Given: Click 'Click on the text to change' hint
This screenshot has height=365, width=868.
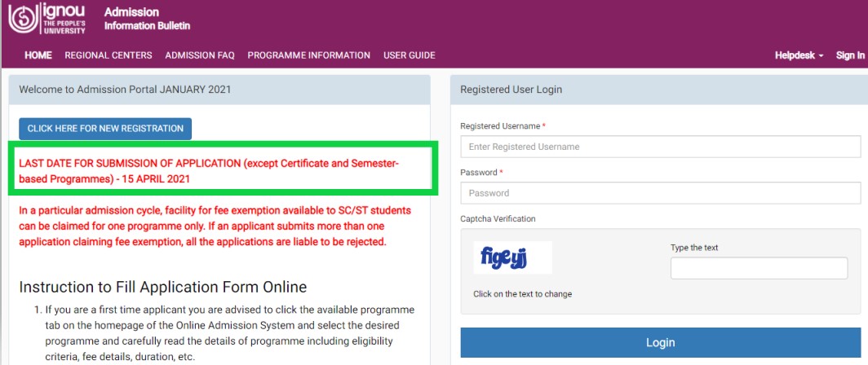Looking at the screenshot, I should click(x=523, y=294).
